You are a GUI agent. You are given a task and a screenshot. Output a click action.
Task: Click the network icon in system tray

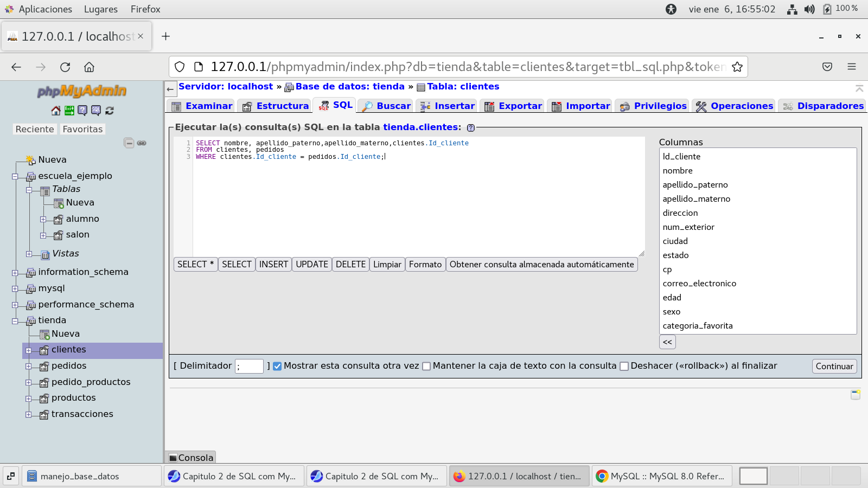click(792, 9)
